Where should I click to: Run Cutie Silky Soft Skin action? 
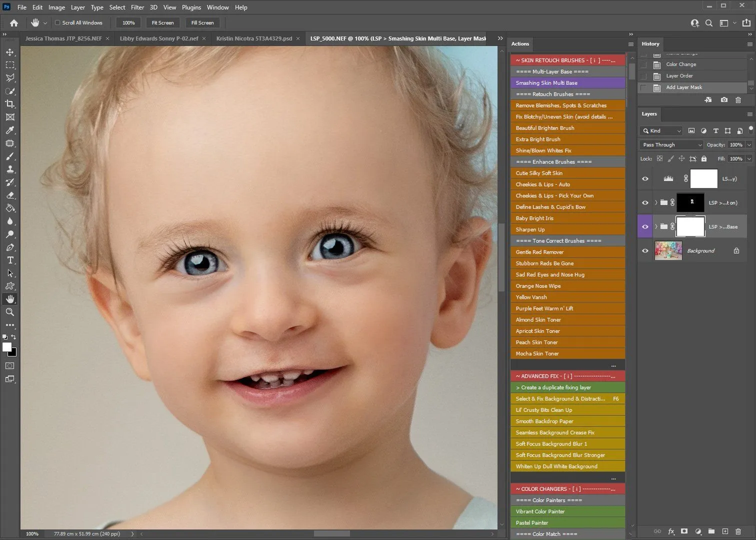(x=568, y=173)
